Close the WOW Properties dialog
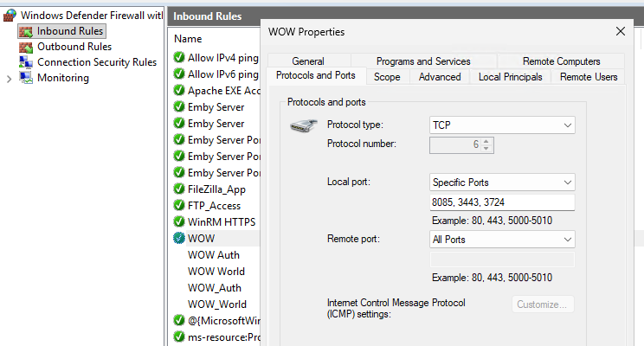The image size is (644, 346). [620, 31]
